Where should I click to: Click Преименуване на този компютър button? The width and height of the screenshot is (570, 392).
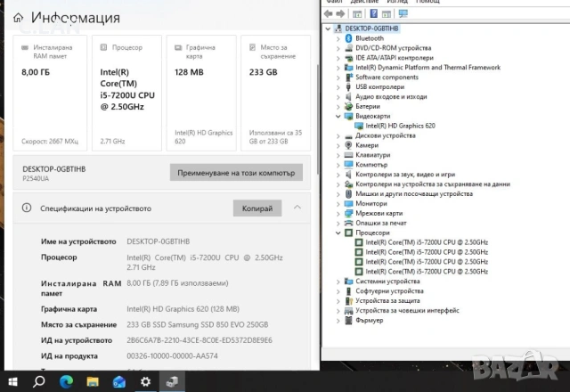[x=236, y=173]
